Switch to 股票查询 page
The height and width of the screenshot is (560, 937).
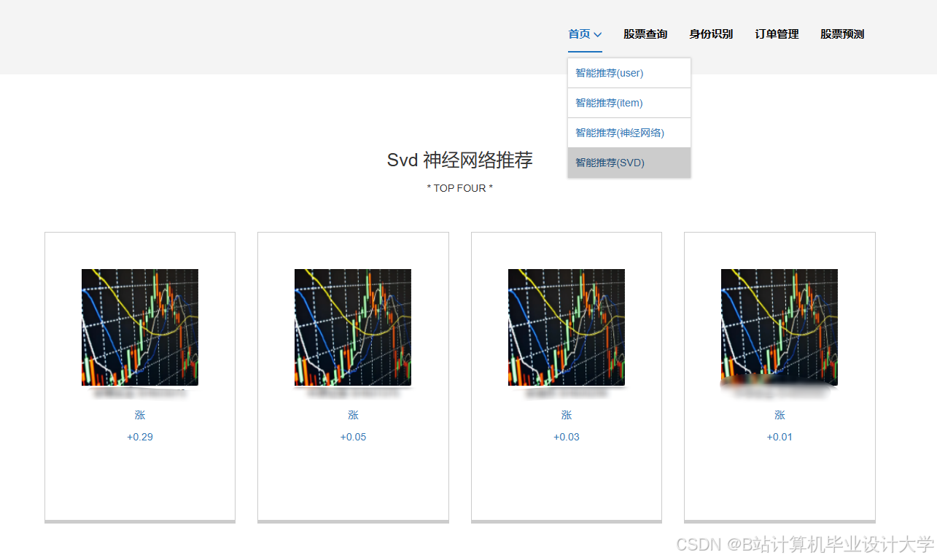click(645, 34)
